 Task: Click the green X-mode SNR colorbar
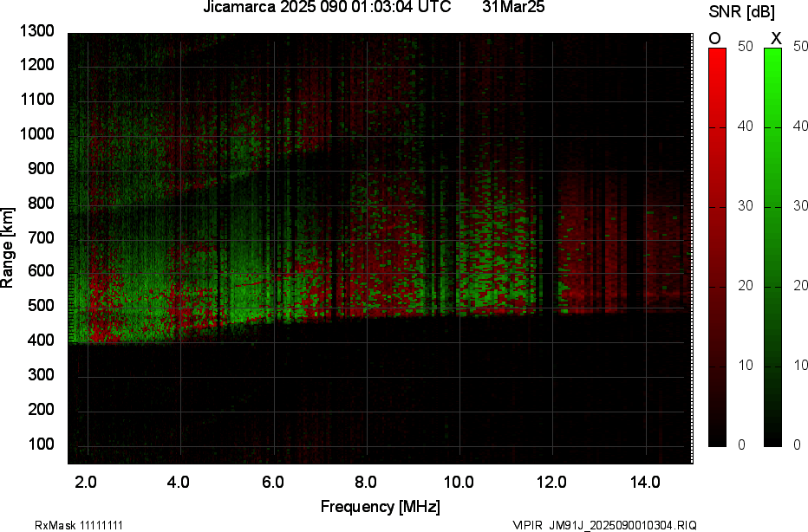772,247
